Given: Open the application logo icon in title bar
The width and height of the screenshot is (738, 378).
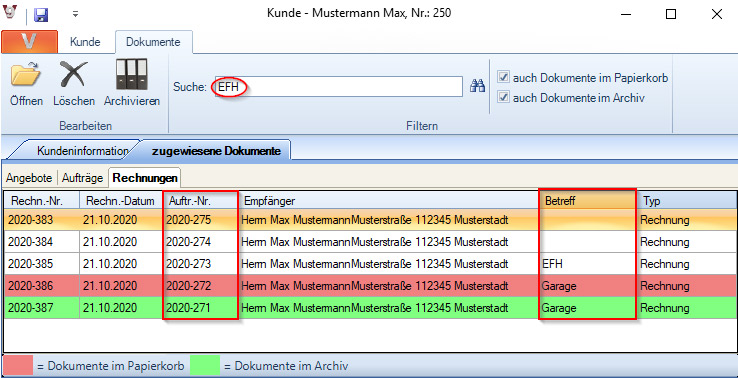Looking at the screenshot, I should pos(10,13).
